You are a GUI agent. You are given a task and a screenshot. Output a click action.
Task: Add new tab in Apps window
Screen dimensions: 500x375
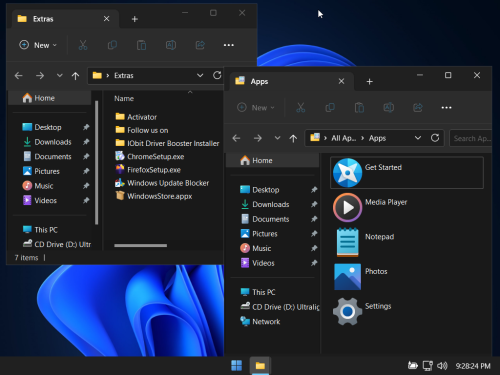click(369, 82)
